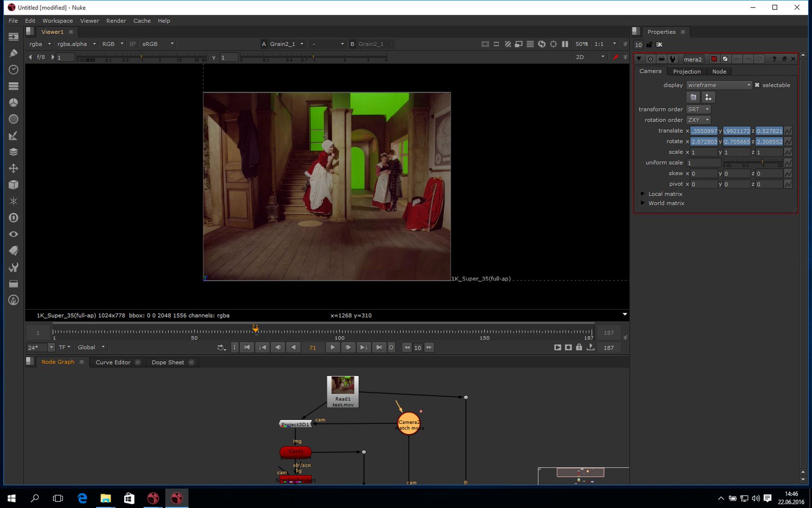The image size is (812, 508).
Task: Click the viewer paint stroke red icon
Action: coord(616,57)
